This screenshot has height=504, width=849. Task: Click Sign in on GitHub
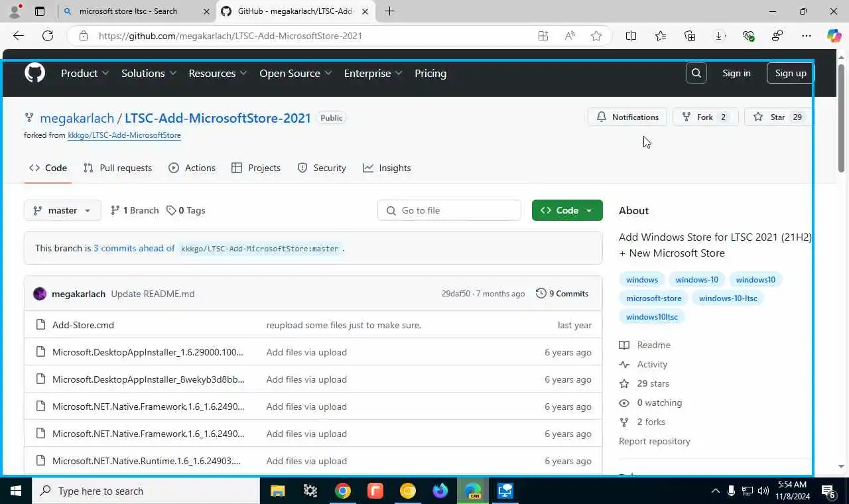point(736,73)
